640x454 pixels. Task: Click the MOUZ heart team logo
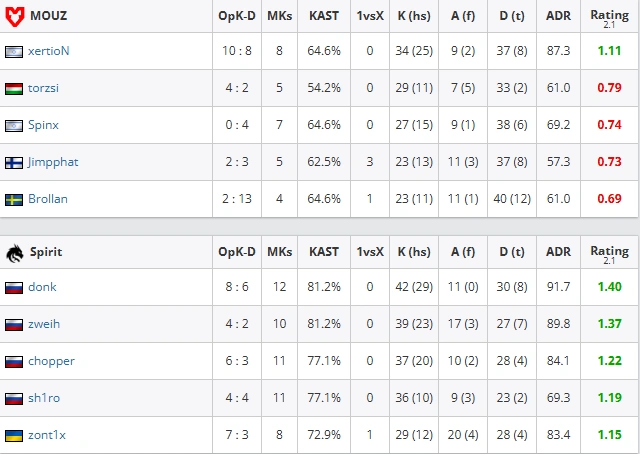(x=15, y=16)
